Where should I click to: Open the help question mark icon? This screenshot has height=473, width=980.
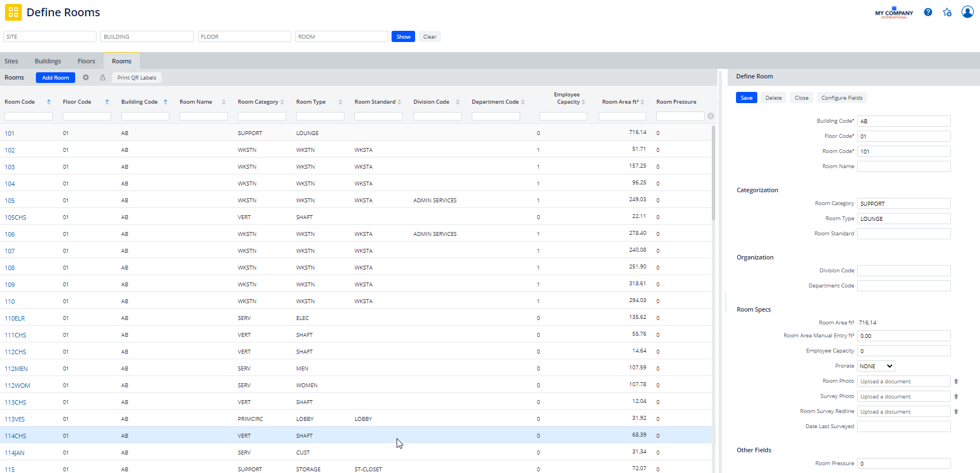pos(928,12)
